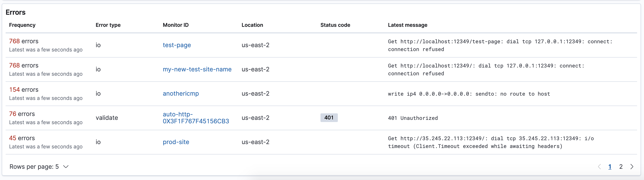This screenshot has height=180, width=644.
Task: Click the Status code column header
Action: (335, 25)
